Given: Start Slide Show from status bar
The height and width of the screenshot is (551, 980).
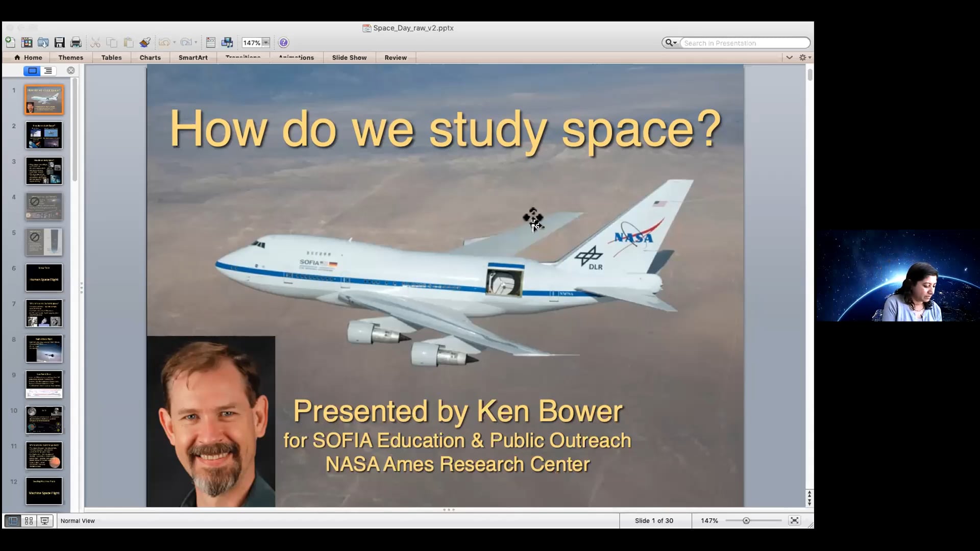Looking at the screenshot, I should (45, 521).
